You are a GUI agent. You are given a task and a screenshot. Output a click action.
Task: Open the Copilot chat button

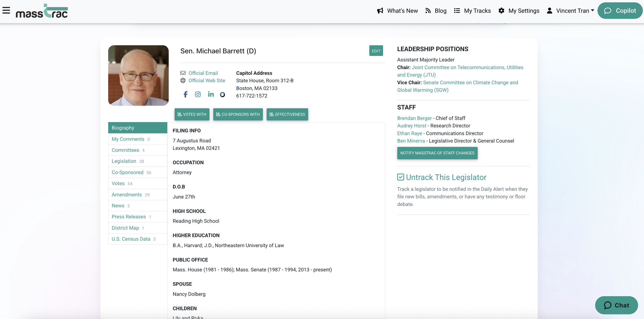(x=620, y=11)
